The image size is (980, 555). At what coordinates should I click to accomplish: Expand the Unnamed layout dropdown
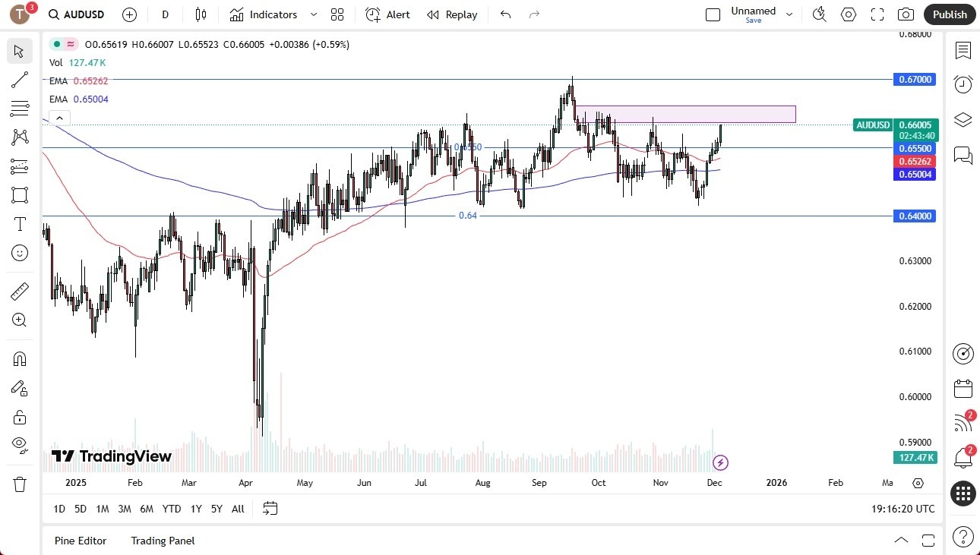point(789,13)
